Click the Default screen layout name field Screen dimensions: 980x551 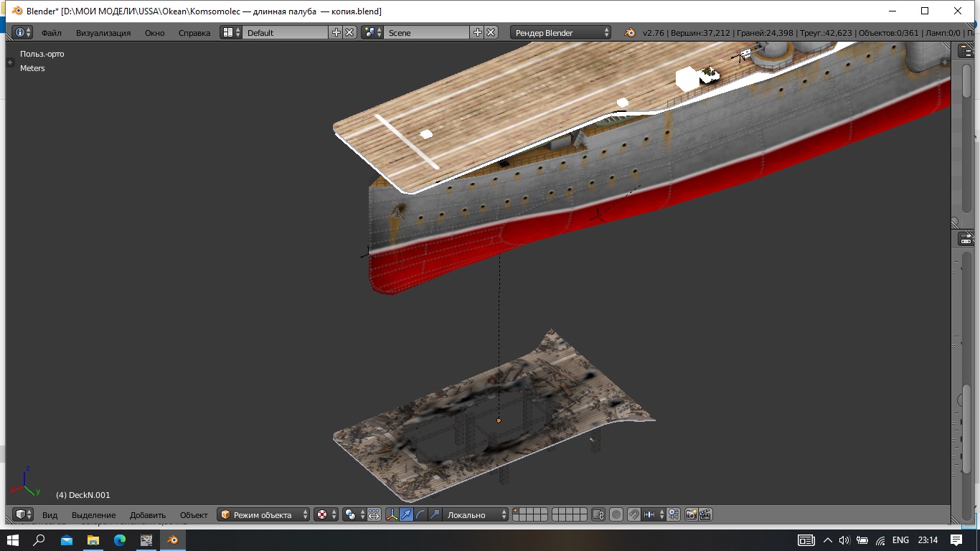pyautogui.click(x=285, y=32)
